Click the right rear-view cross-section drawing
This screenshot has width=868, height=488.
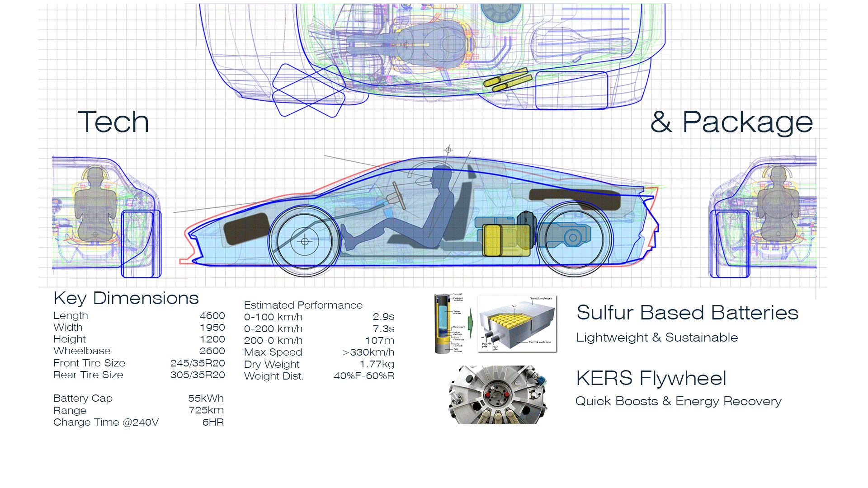coord(763,217)
